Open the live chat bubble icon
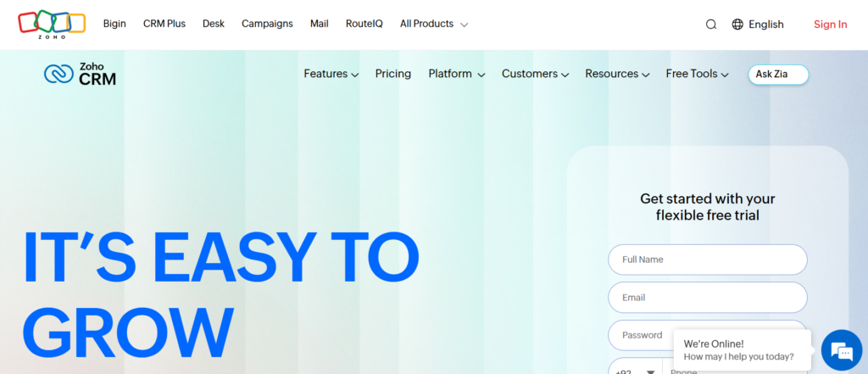 coord(841,350)
